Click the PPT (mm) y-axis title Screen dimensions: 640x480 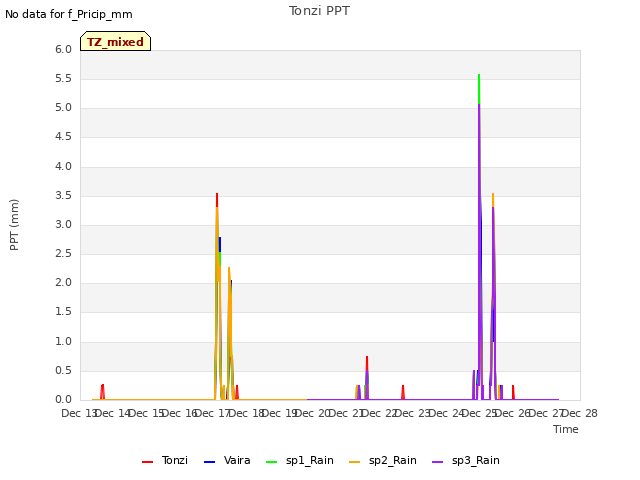tap(14, 225)
